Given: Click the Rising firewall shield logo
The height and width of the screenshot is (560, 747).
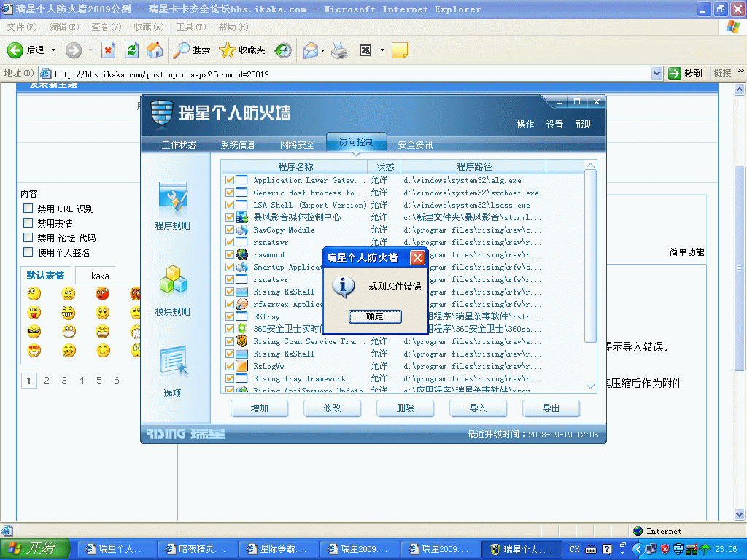Looking at the screenshot, I should click(x=161, y=114).
